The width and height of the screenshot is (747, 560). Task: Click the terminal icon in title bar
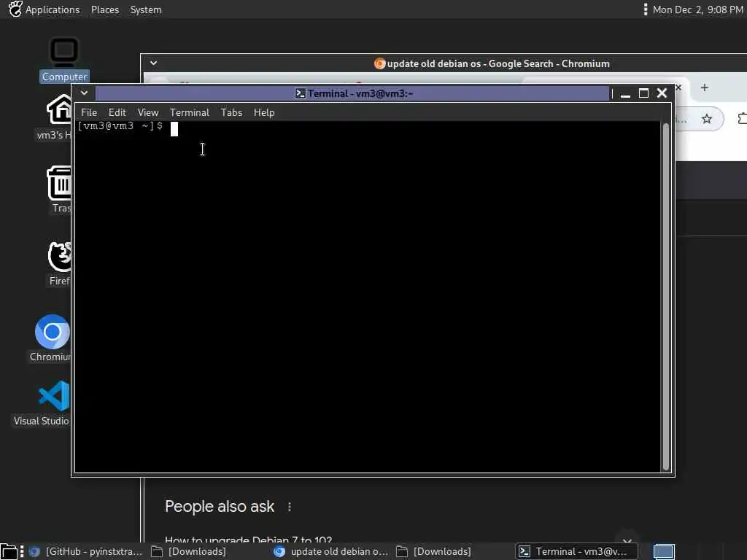pos(300,93)
